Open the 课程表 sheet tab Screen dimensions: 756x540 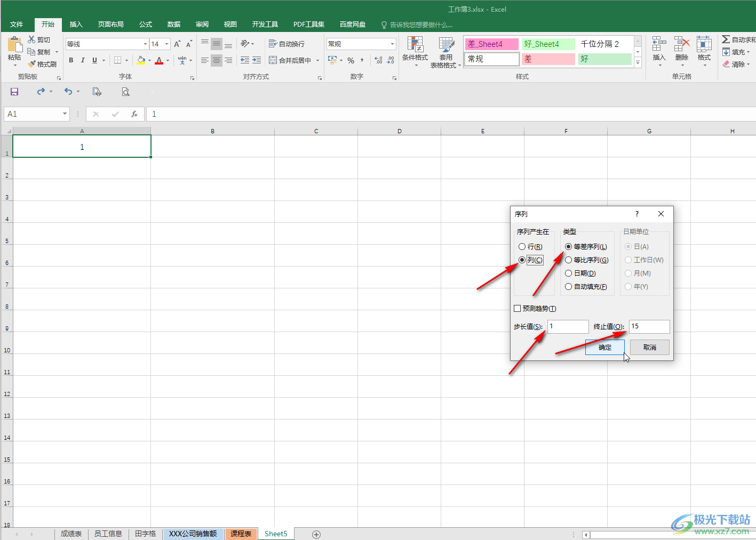coord(241,534)
